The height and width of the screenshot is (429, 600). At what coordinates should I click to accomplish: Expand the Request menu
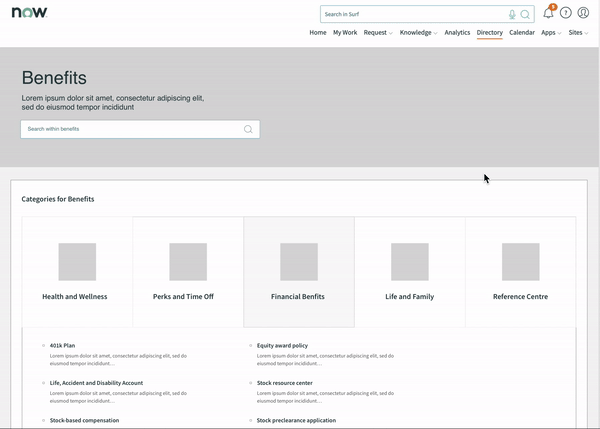tap(378, 33)
